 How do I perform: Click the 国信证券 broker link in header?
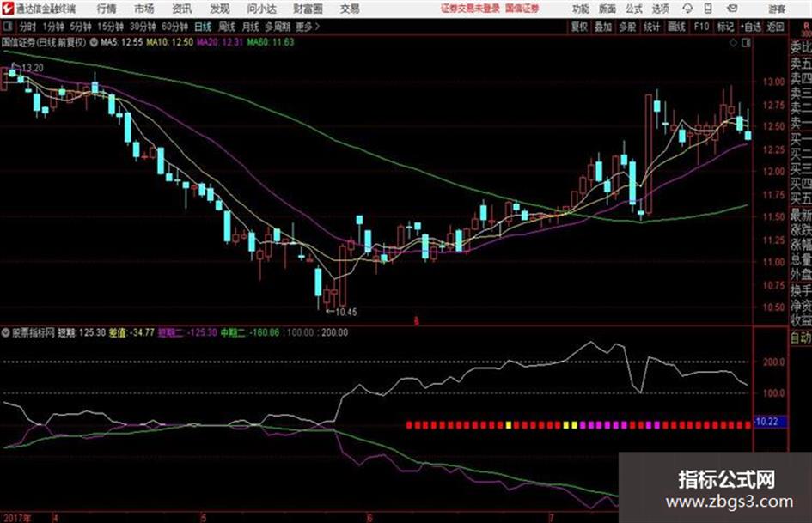point(522,9)
